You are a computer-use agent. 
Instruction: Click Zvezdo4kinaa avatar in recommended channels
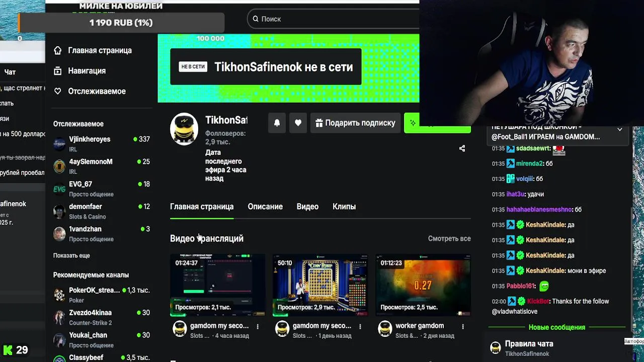[x=59, y=317]
